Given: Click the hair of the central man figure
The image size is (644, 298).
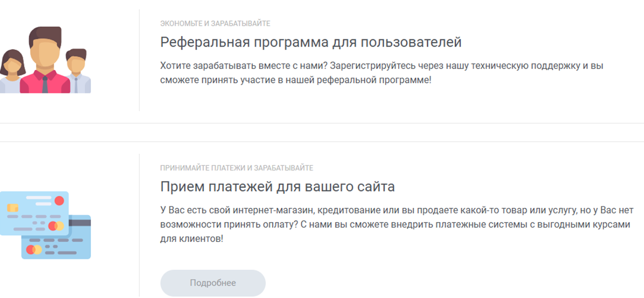Looking at the screenshot, I should point(45,33).
